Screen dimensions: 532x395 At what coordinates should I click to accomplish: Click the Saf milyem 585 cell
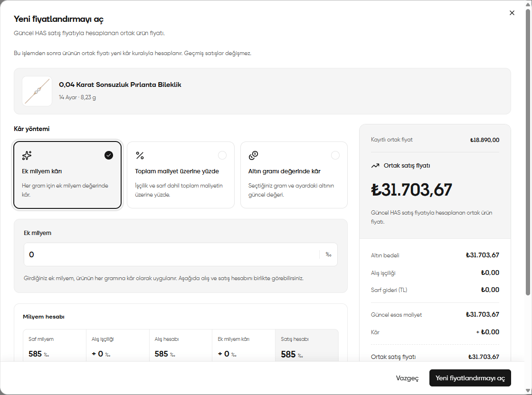click(x=55, y=346)
